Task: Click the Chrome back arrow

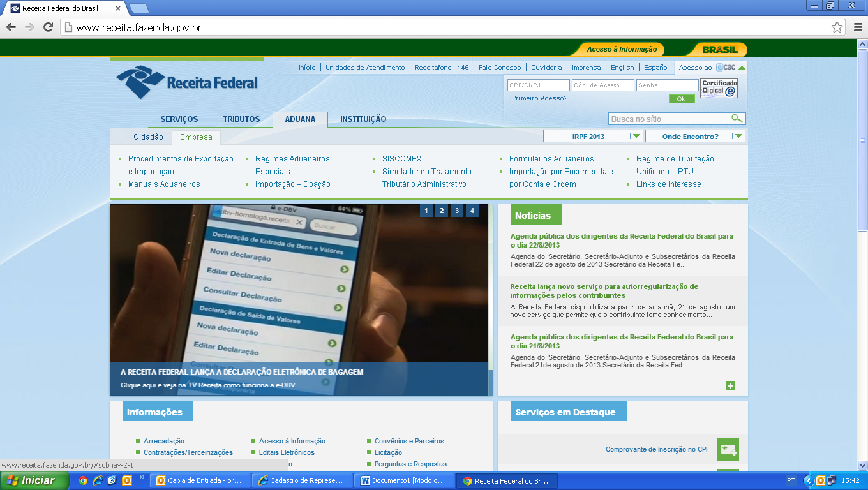Action: pyautogui.click(x=11, y=27)
